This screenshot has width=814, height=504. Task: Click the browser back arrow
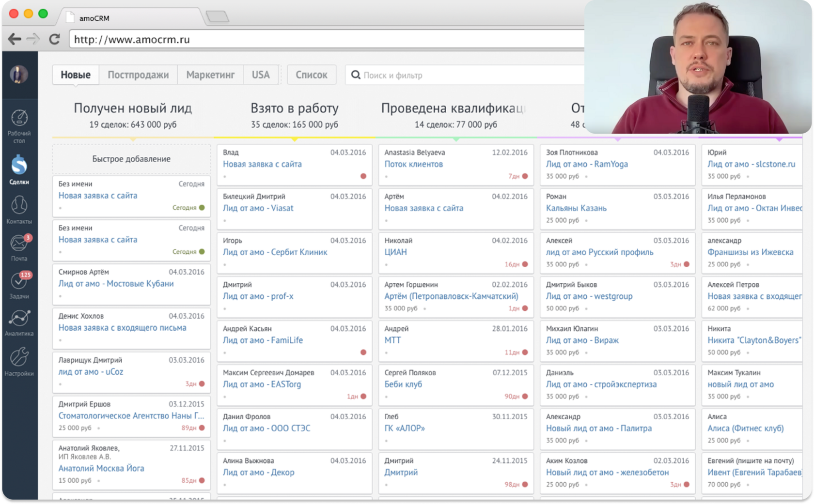(15, 39)
